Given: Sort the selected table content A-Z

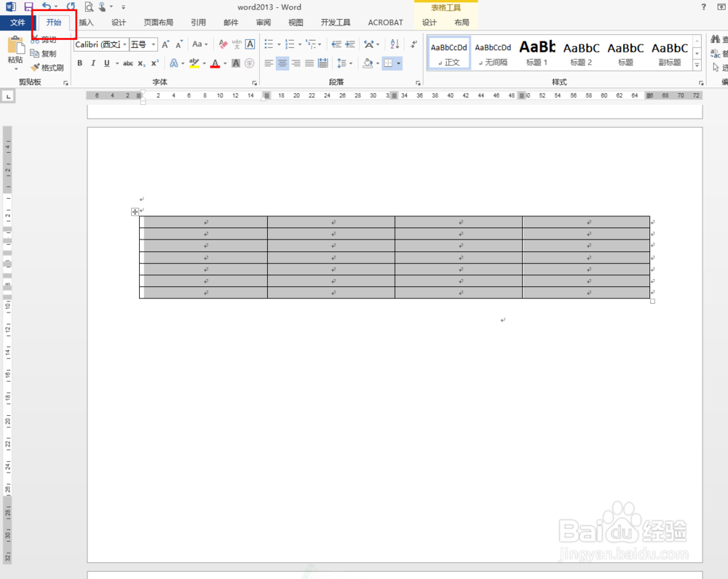Looking at the screenshot, I should (x=395, y=44).
